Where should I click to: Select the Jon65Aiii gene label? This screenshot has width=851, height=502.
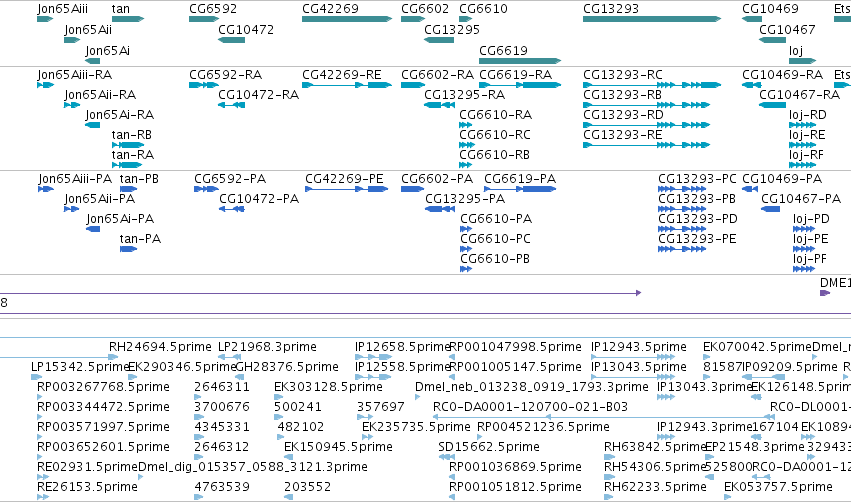(62, 9)
